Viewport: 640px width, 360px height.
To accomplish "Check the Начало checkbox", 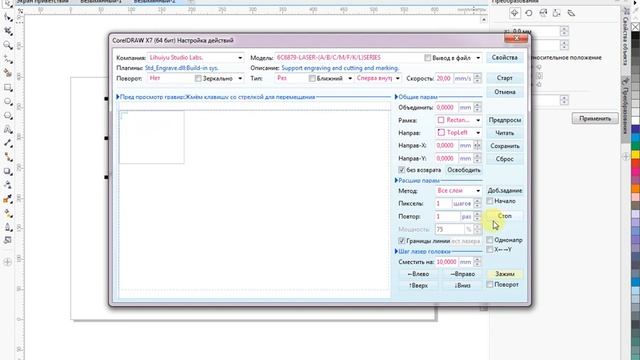I will tap(490, 201).
